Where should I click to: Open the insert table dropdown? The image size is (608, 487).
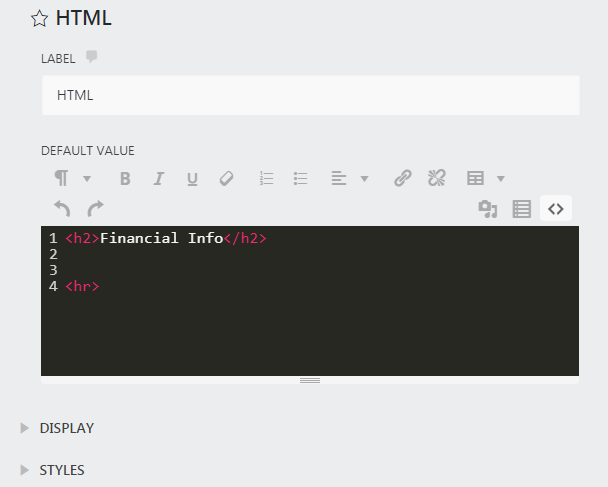486,178
